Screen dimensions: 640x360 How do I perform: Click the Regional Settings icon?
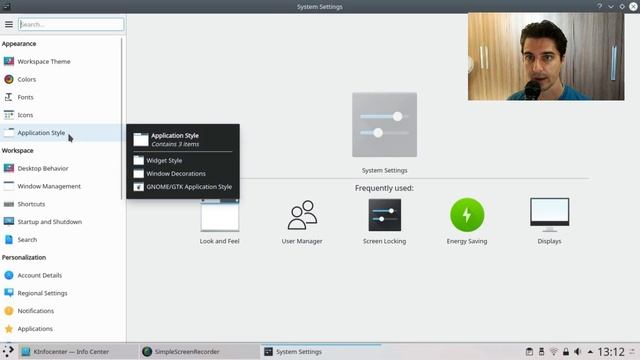(x=9, y=293)
